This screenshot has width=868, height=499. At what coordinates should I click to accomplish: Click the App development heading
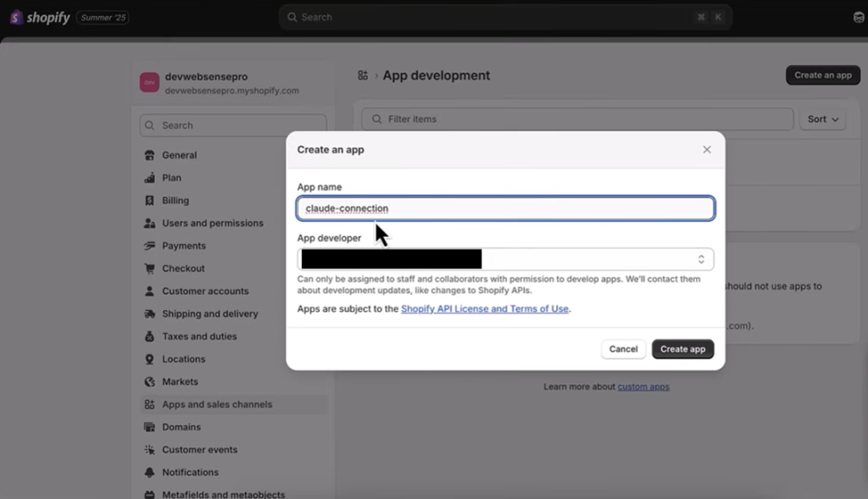pyautogui.click(x=437, y=75)
